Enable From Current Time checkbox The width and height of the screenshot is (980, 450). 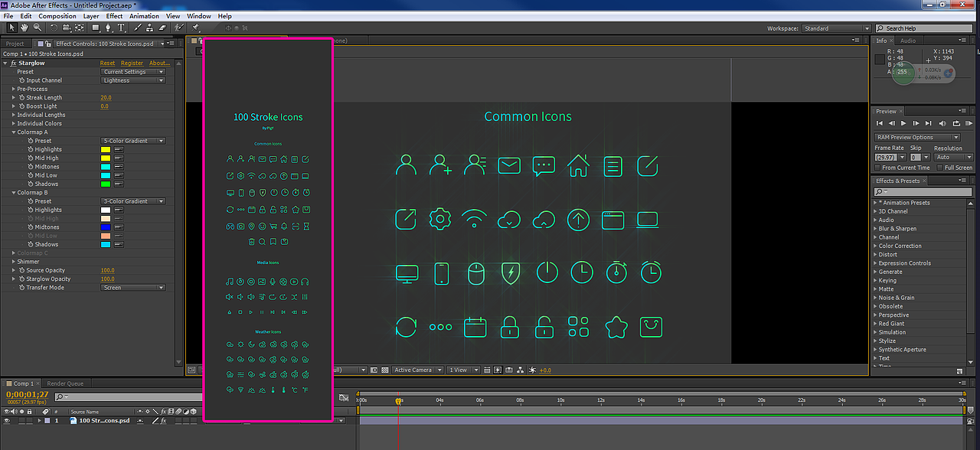coord(877,168)
